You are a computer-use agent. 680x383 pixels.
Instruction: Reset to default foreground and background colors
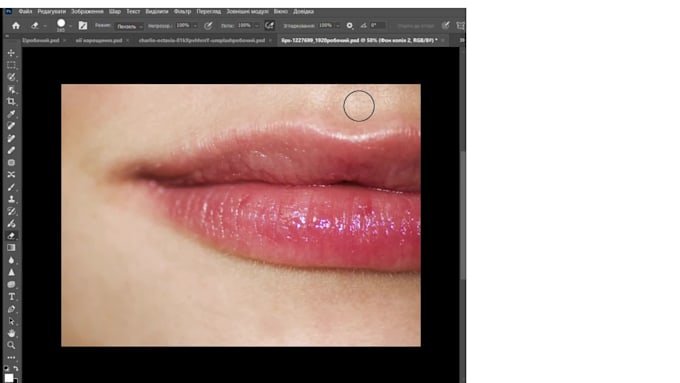tap(6, 368)
